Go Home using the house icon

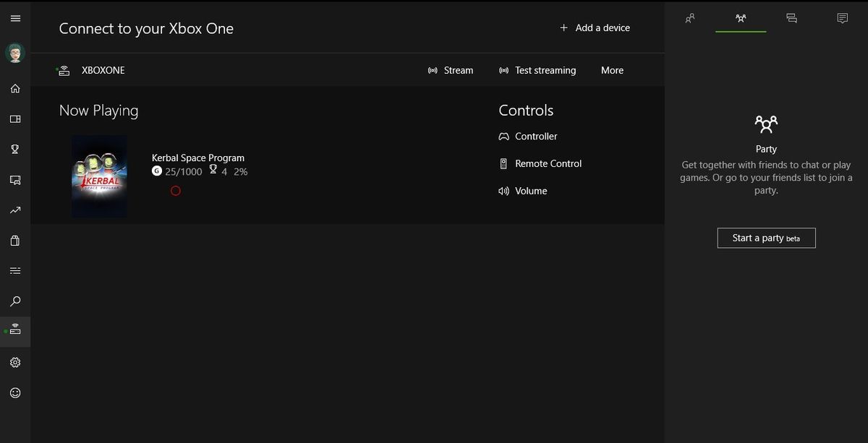[15, 88]
